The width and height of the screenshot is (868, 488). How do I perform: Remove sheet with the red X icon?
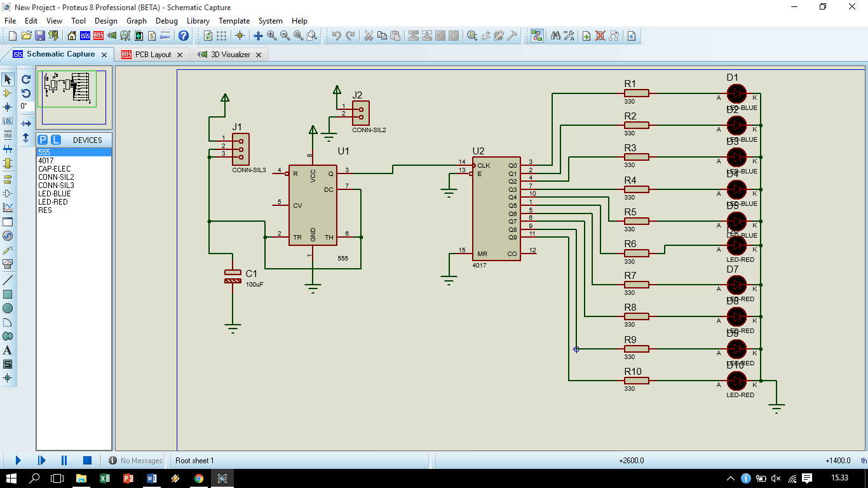600,36
